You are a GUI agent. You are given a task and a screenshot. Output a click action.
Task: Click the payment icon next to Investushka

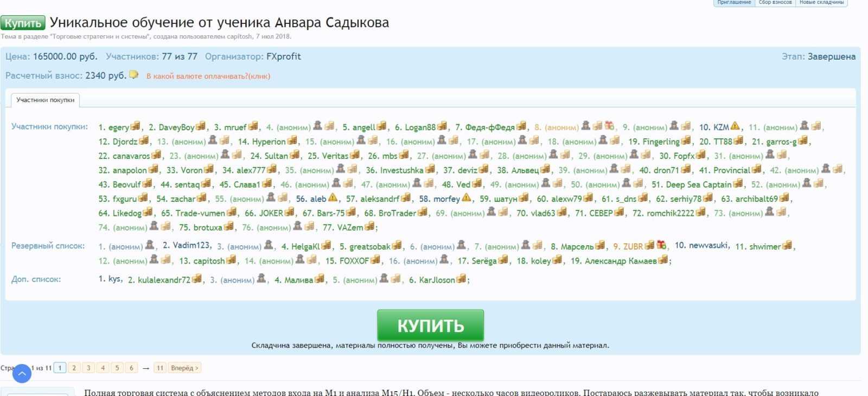[x=430, y=169]
